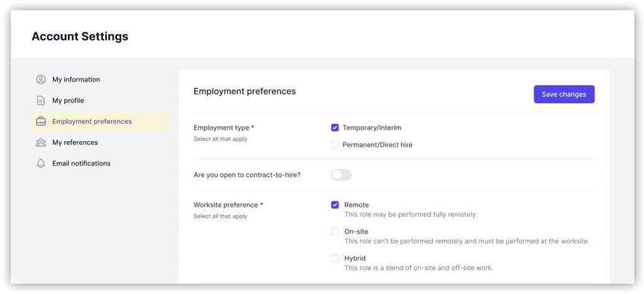Click the My profile document icon
This screenshot has height=294, width=644.
click(41, 101)
